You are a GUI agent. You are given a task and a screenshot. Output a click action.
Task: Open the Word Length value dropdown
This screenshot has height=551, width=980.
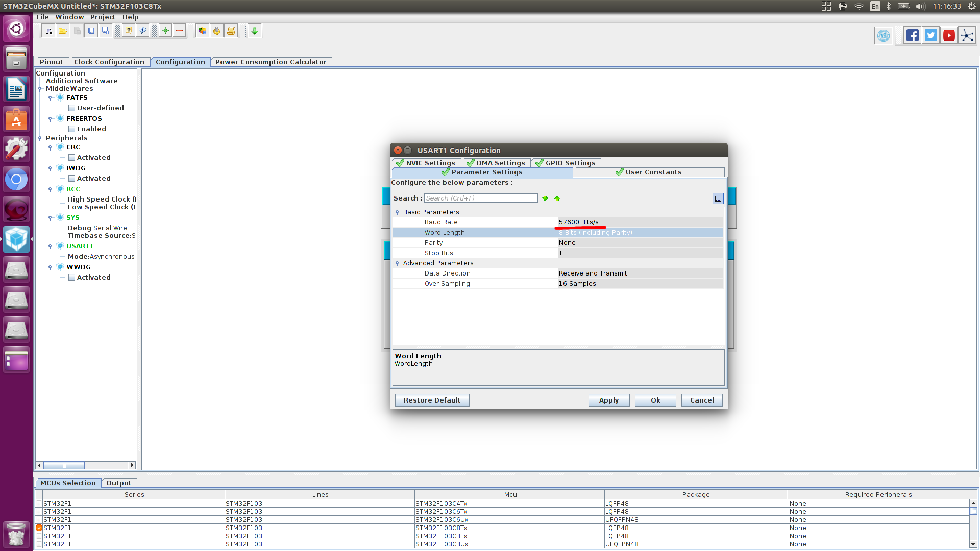pos(640,233)
